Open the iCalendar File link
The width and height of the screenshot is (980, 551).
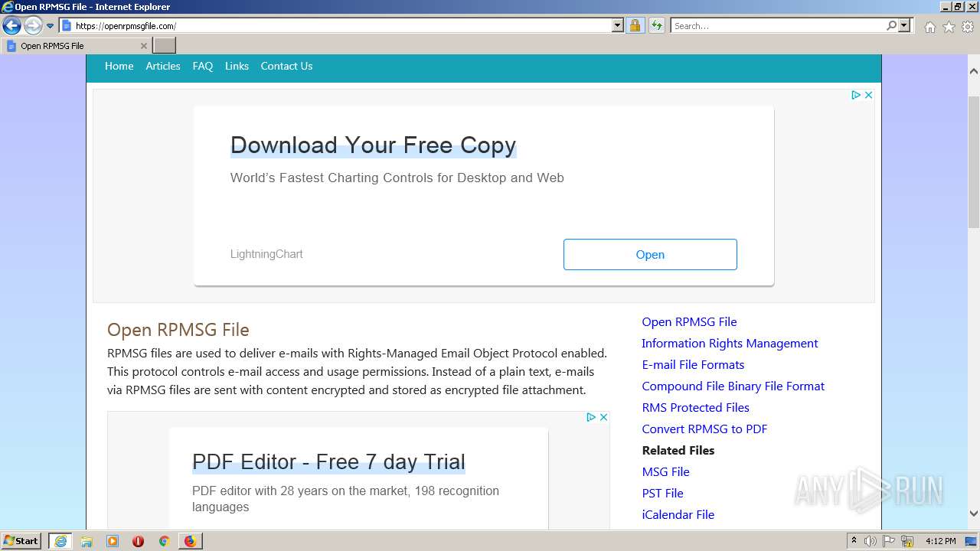[678, 515]
